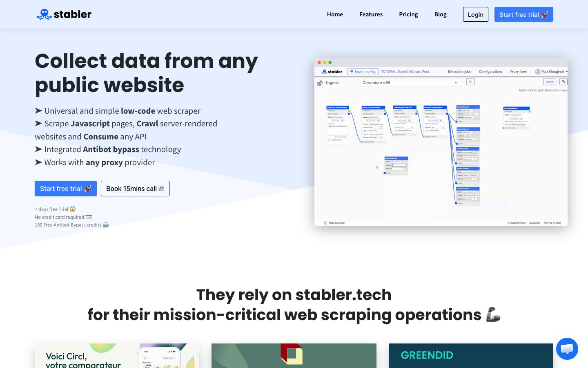Image resolution: width=588 pixels, height=368 pixels.
Task: Click the '100 Free Antibot Bypass credits' text
Action: [x=68, y=225]
